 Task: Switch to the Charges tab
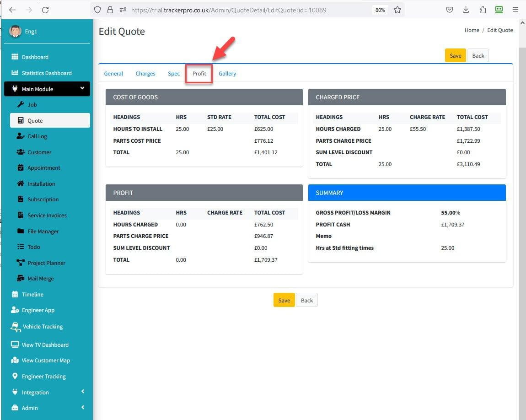(145, 73)
